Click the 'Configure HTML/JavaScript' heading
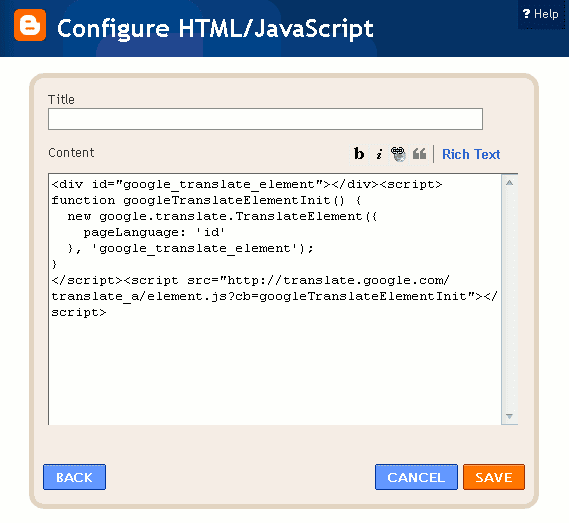The image size is (569, 523). point(215,29)
